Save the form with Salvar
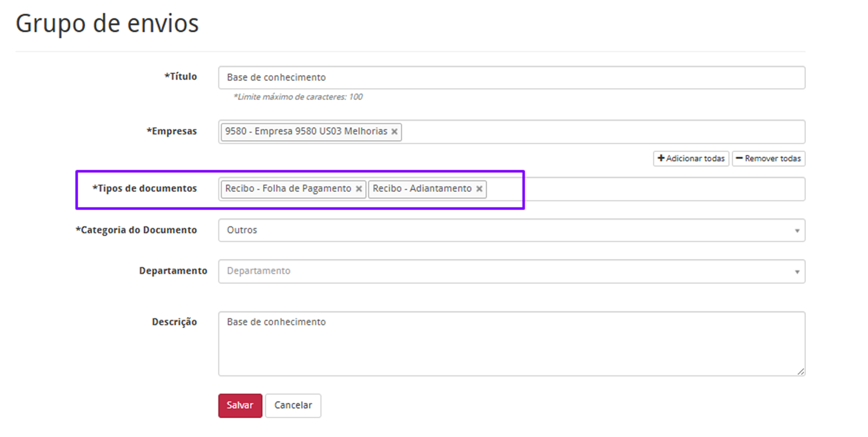Screen dimensions: 868x437 coord(240,405)
